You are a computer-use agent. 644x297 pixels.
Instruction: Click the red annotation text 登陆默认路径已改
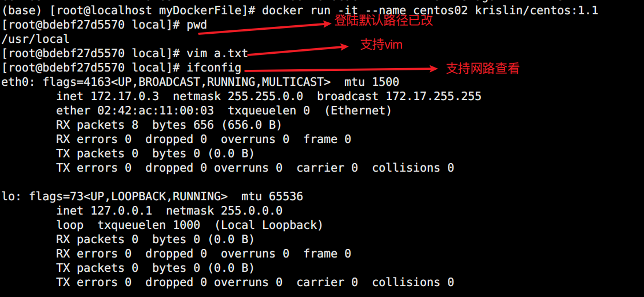click(383, 22)
